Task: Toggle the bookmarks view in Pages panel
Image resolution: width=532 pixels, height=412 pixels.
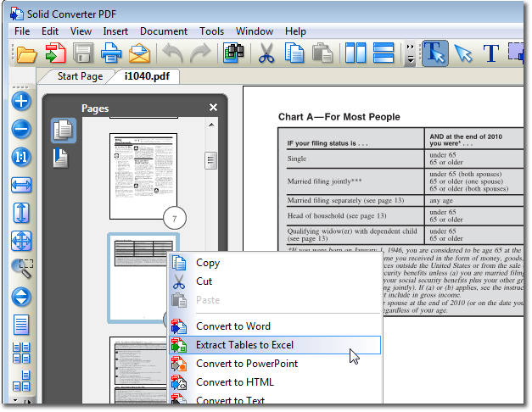Action: (x=61, y=158)
